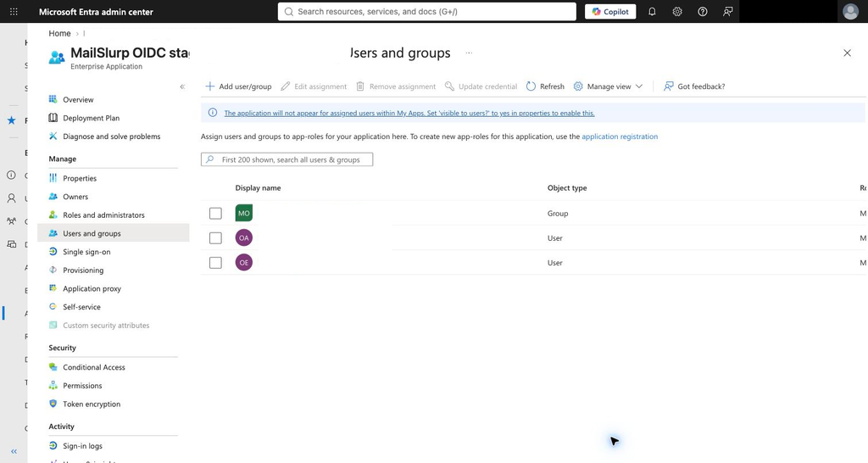Open Single sign-on settings

tap(86, 252)
